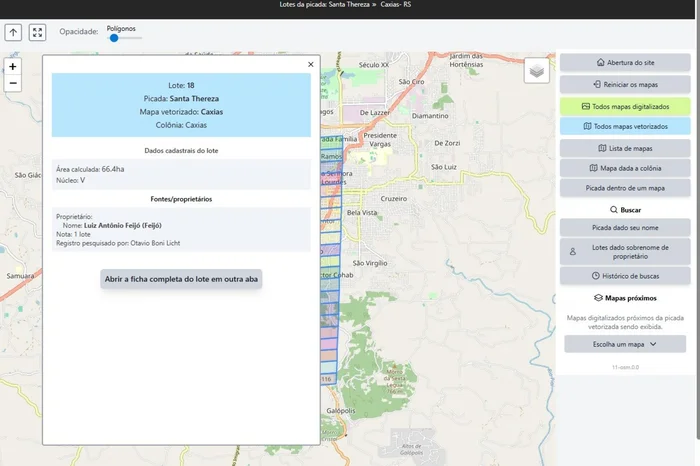Toggle fullscreen with the expand icon
Screen dimensions: 700x466
(37, 32)
